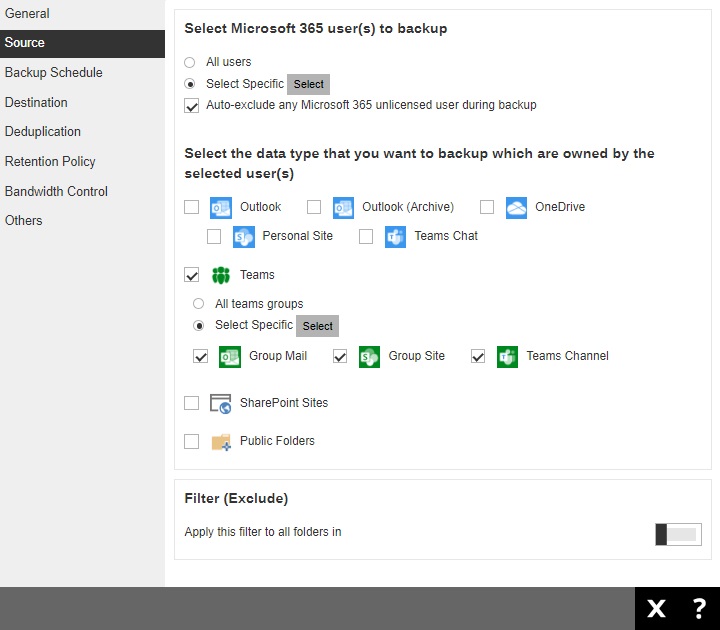720x630 pixels.
Task: Click the Outlook label text
Action: tap(260, 207)
